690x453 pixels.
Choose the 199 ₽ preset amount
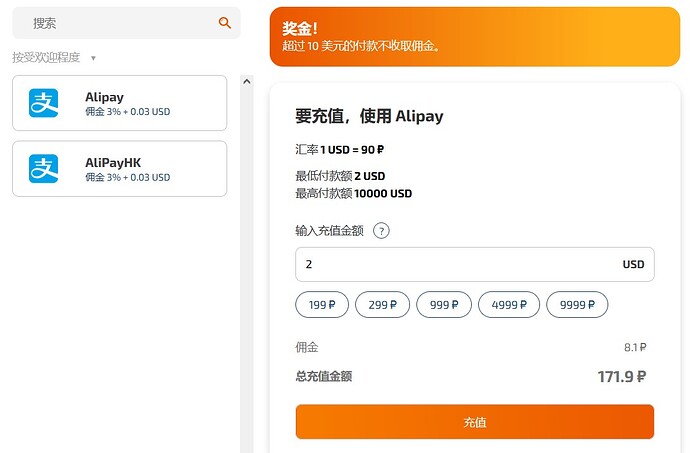click(322, 305)
